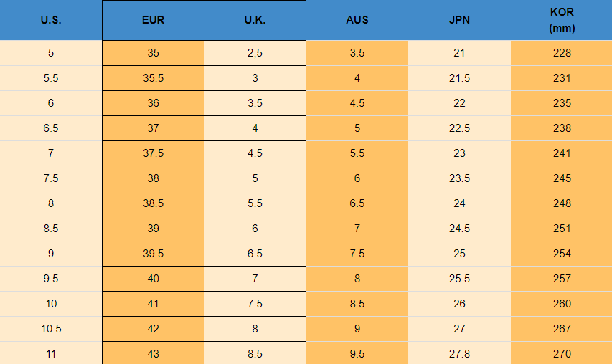Image resolution: width=612 pixels, height=364 pixels.
Task: Click JPN size 27.8 cell
Action: pos(459,353)
